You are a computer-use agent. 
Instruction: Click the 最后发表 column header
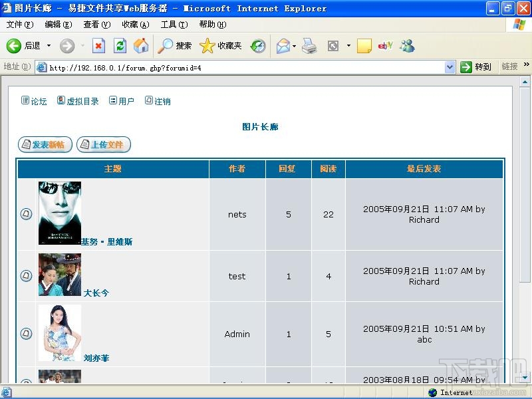[x=424, y=169]
